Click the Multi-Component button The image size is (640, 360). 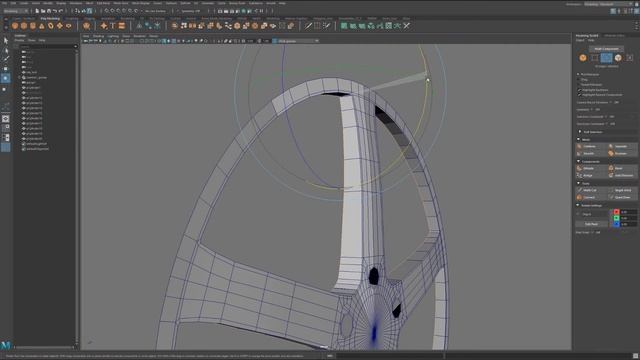tap(607, 49)
